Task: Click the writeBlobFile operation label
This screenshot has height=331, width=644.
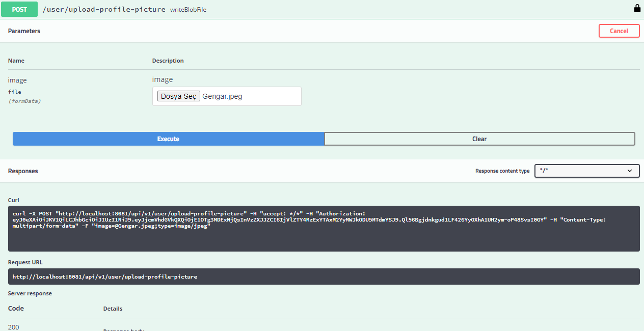Action: tap(188, 9)
